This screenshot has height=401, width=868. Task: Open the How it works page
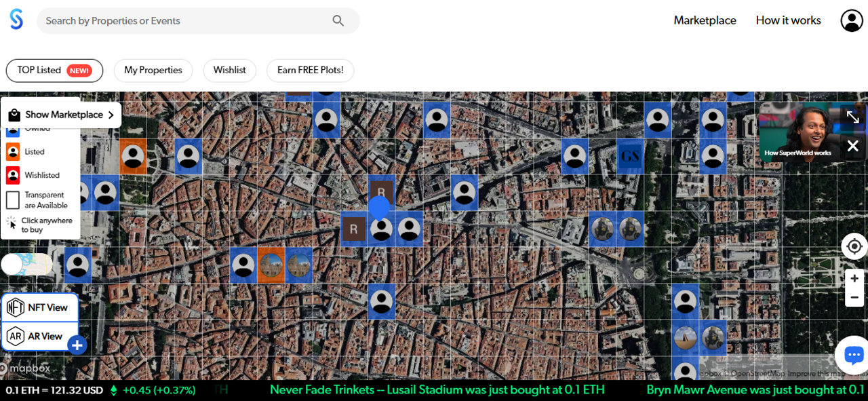(x=788, y=20)
